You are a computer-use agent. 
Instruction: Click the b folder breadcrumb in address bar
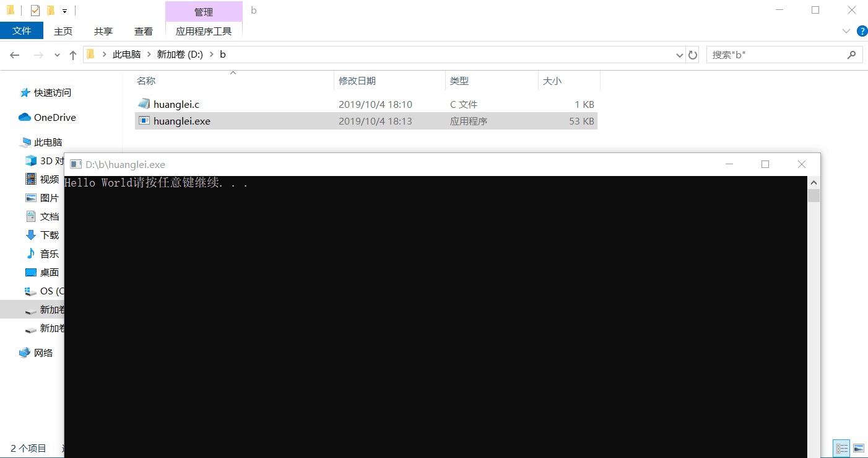(x=223, y=55)
